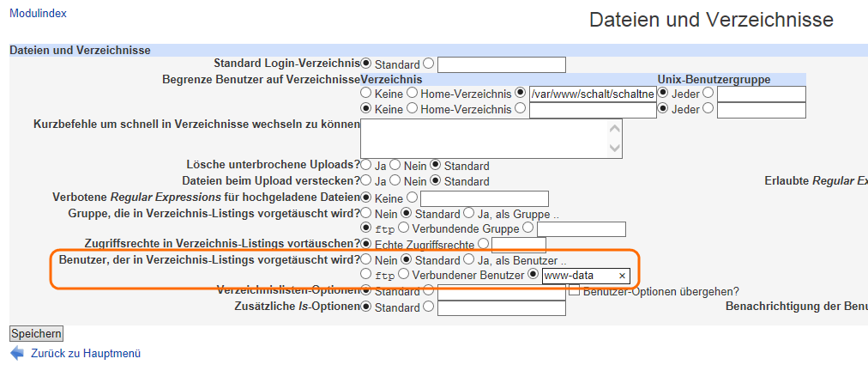This screenshot has width=868, height=383.
Task: Open the Modulindex link
Action: (x=38, y=14)
